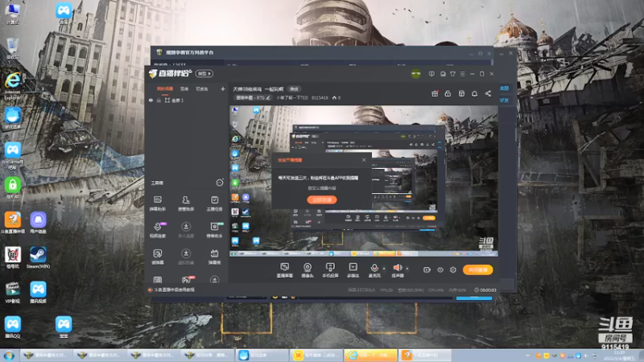Open the message icon in the title bar

[431, 74]
